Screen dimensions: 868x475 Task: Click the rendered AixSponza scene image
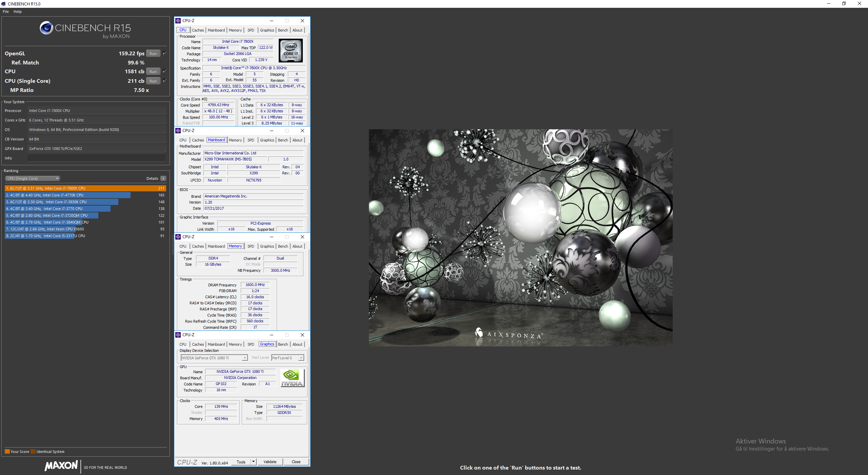(520, 237)
